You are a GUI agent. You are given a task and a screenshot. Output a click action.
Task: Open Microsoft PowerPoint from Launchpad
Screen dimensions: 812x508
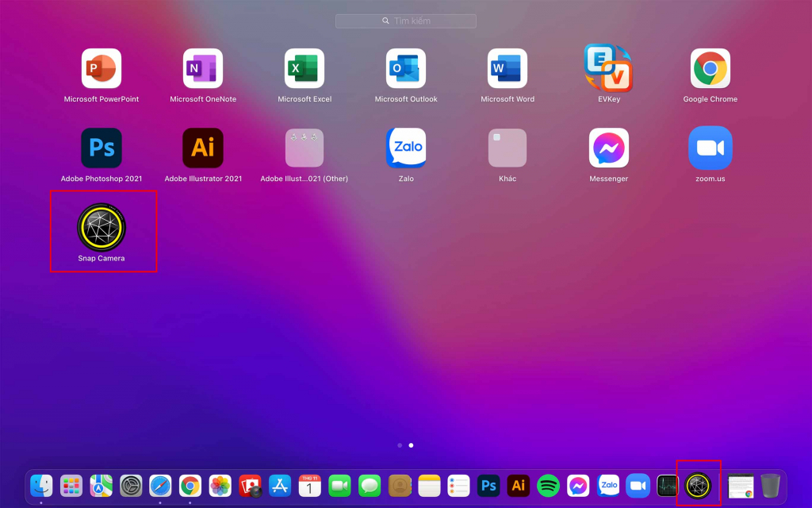click(x=101, y=68)
